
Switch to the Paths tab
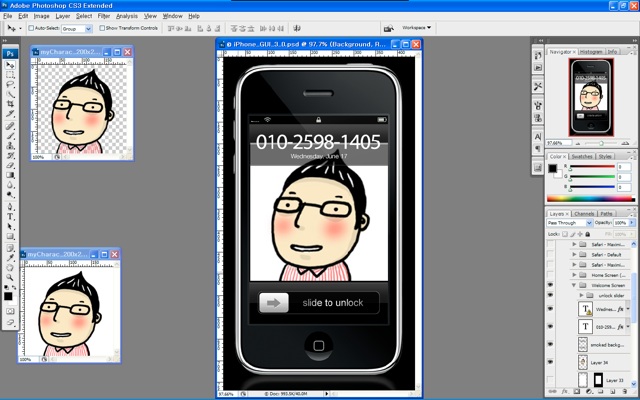(x=606, y=213)
